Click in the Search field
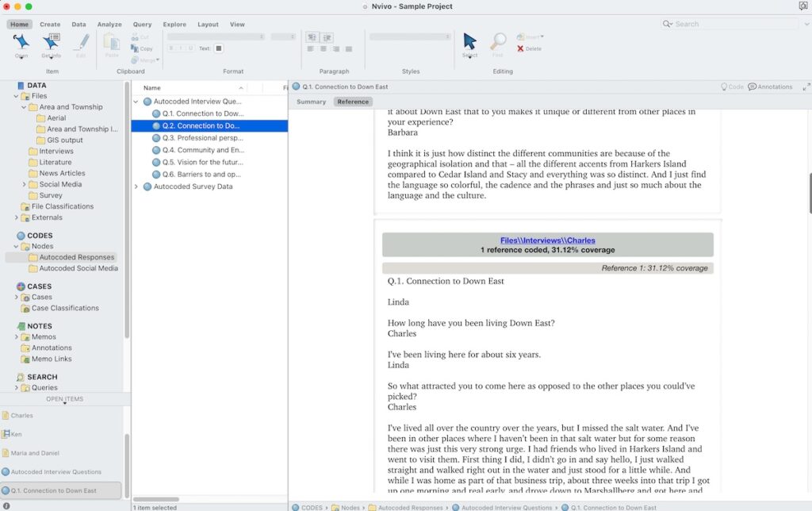Viewport: 812px width, 511px height. click(x=733, y=25)
